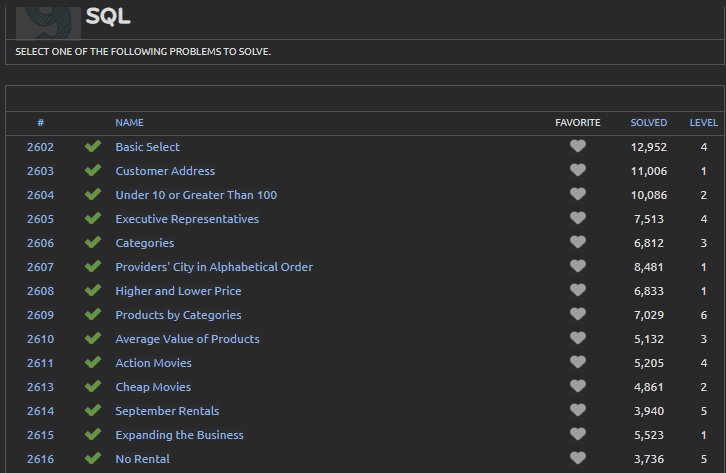The width and height of the screenshot is (726, 473).
Task: Click problem number 2605
Action: coord(40,219)
